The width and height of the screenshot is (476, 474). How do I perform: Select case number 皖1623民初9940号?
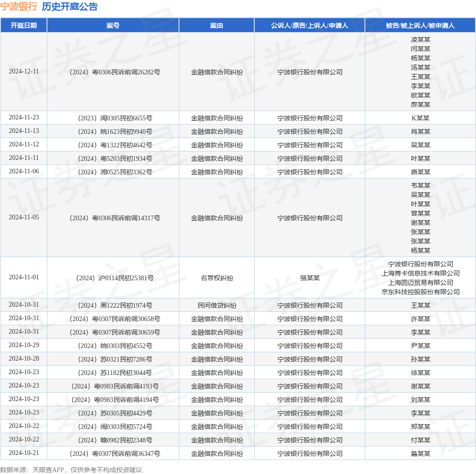click(115, 132)
